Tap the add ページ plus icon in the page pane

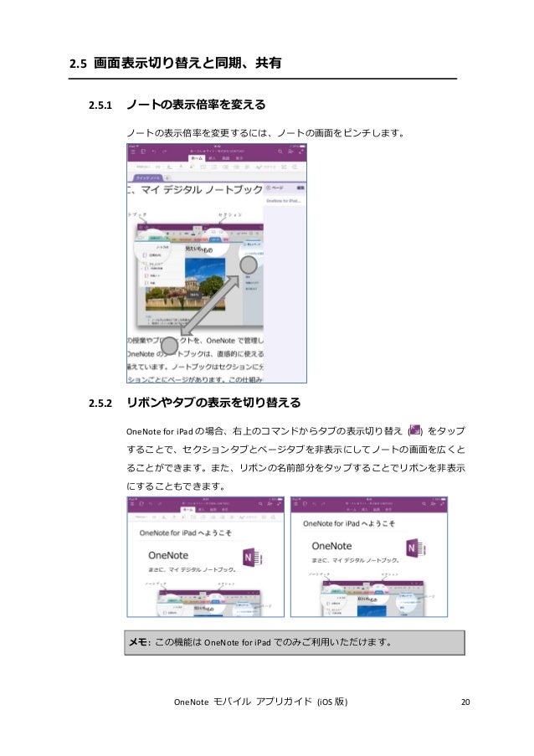click(269, 188)
